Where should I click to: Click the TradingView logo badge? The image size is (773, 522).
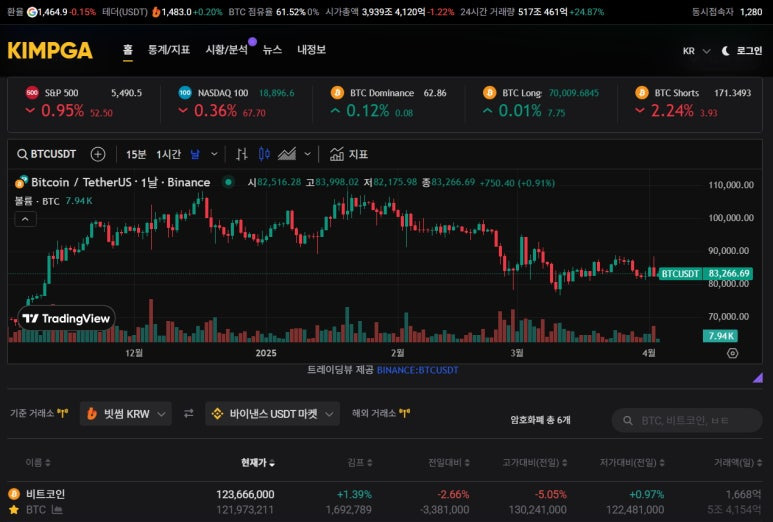[x=67, y=318]
